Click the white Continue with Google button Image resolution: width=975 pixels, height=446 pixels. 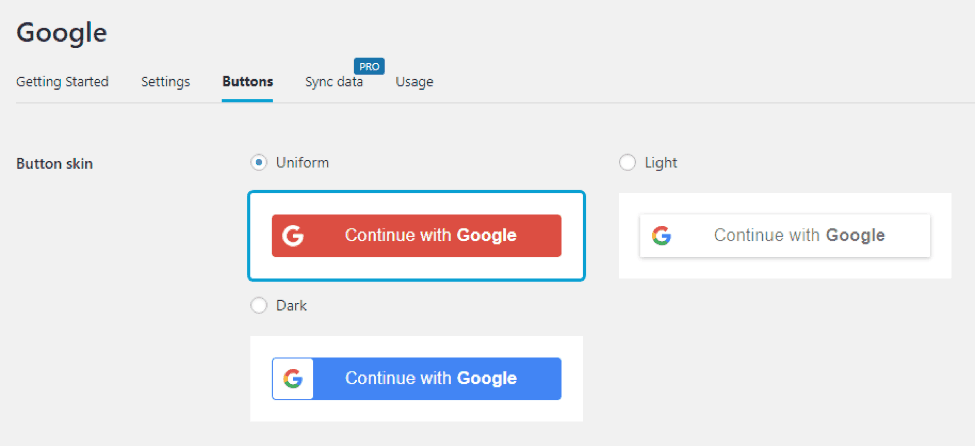[785, 236]
